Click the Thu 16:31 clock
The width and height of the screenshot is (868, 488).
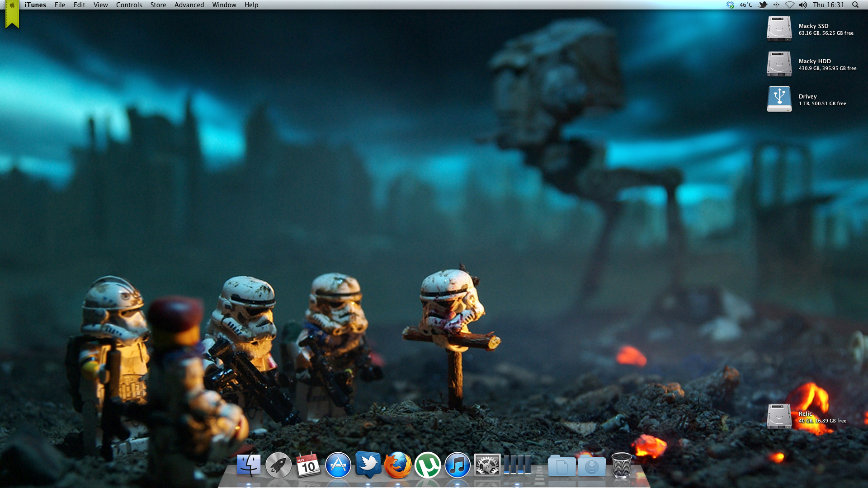828,5
